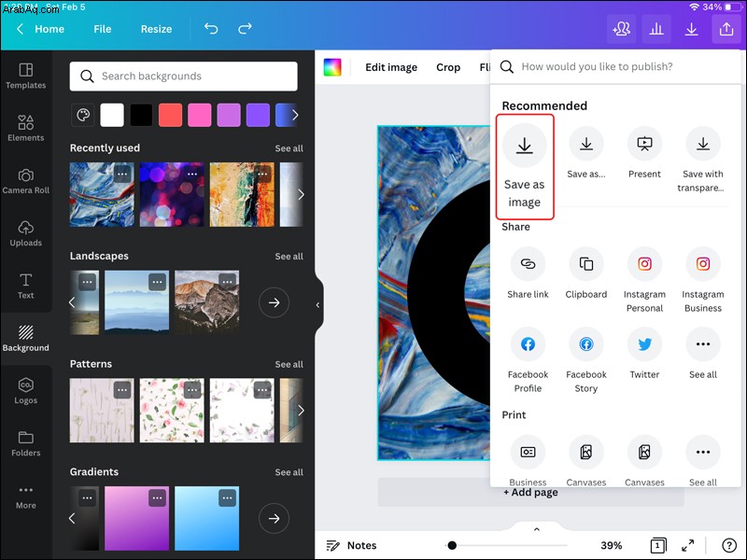Click the publish search field
The height and width of the screenshot is (560, 747).
click(x=616, y=66)
